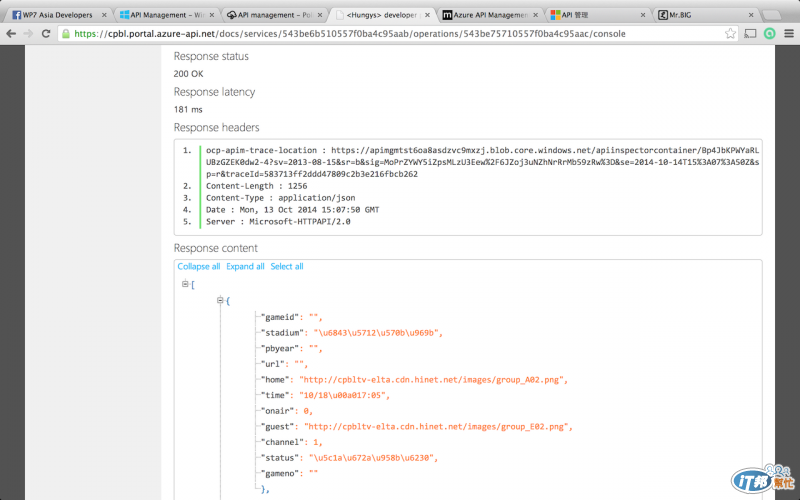This screenshot has width=800, height=500.
Task: Reload the page with refresh icon
Action: tap(46, 34)
